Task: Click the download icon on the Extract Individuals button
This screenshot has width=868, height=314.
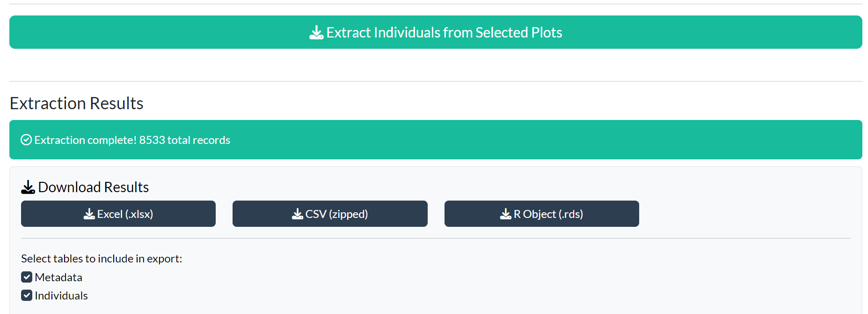Action: (x=316, y=32)
